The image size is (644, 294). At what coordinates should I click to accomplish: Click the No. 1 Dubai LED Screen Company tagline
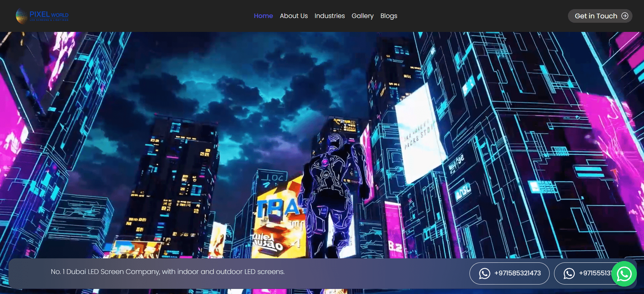(x=168, y=272)
